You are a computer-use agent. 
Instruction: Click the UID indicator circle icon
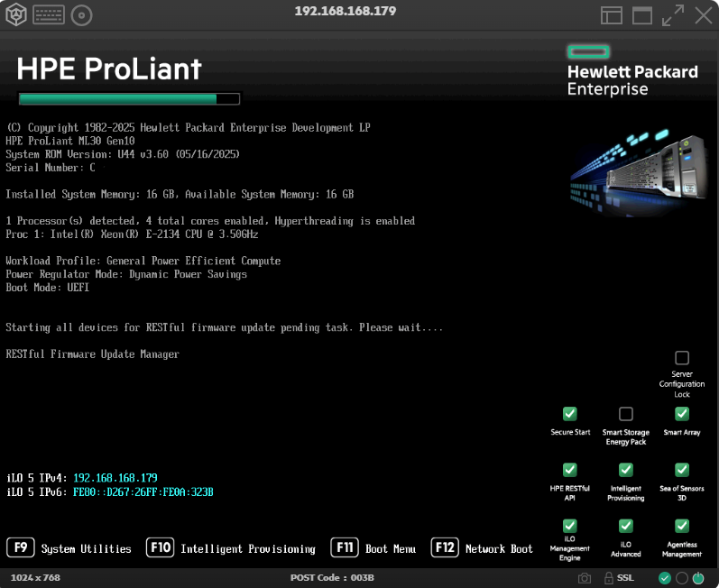click(682, 578)
